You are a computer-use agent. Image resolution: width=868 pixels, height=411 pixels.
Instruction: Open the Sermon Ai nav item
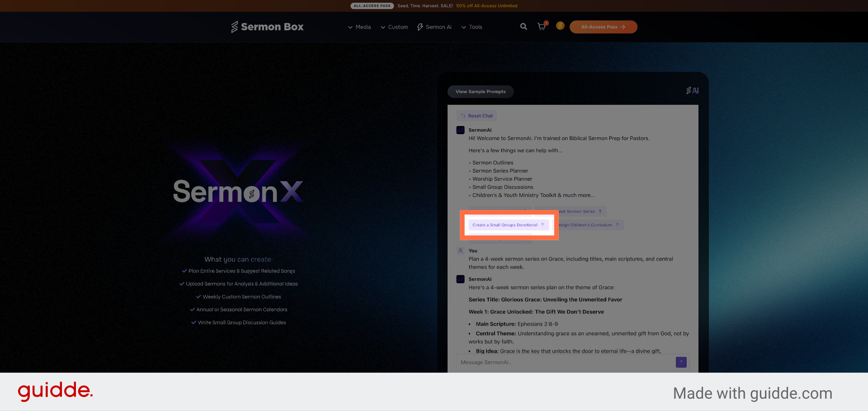pos(434,27)
